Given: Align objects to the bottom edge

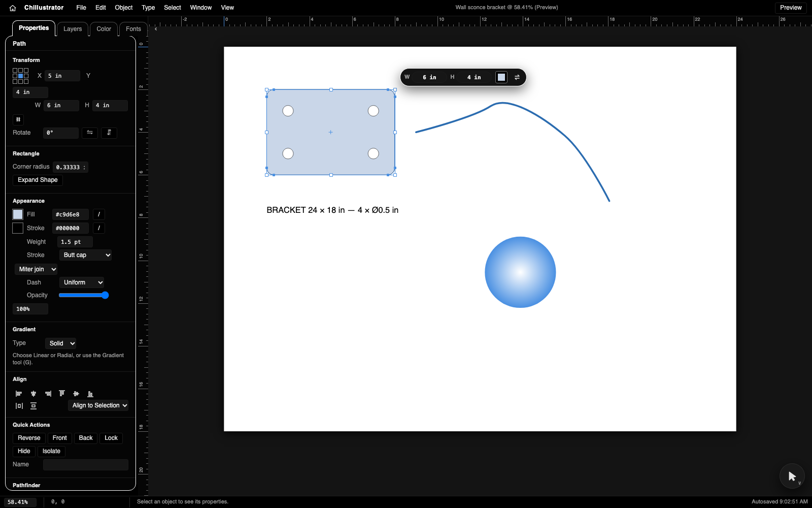Looking at the screenshot, I should (x=90, y=394).
